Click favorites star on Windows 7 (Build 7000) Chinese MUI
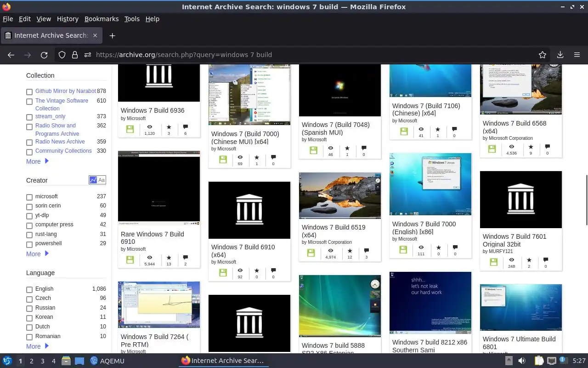Viewport: 588px width, 368px height. pyautogui.click(x=256, y=157)
